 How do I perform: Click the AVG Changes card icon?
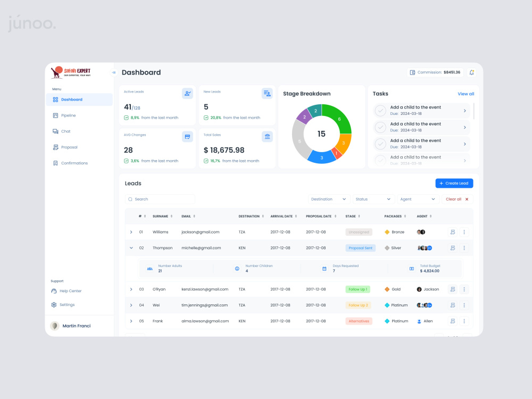tap(187, 136)
